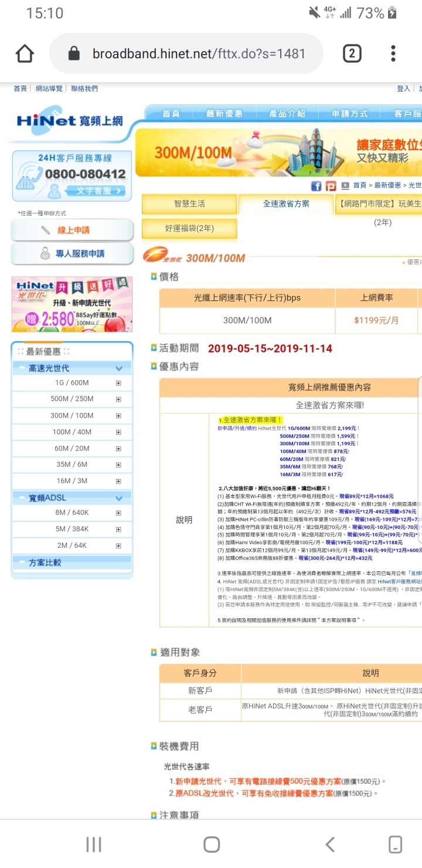The height and width of the screenshot is (868, 422).
Task: Tap Android recent apps button
Action: tap(94, 845)
